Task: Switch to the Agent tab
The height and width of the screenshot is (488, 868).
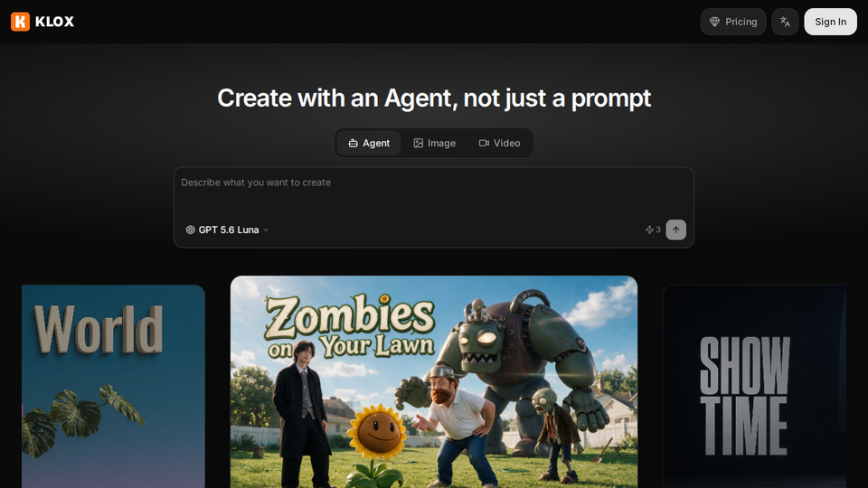Action: [369, 144]
